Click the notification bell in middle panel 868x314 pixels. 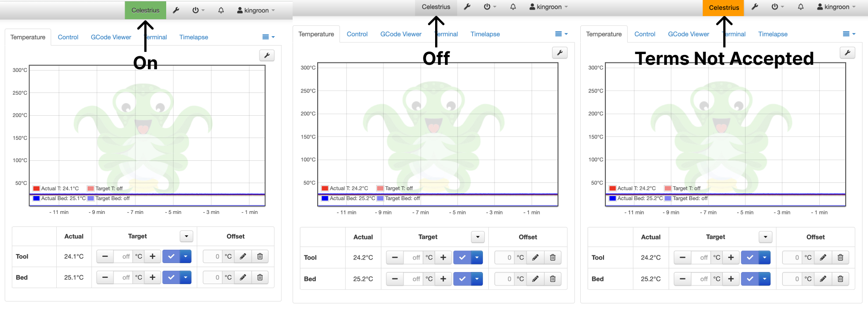click(513, 7)
